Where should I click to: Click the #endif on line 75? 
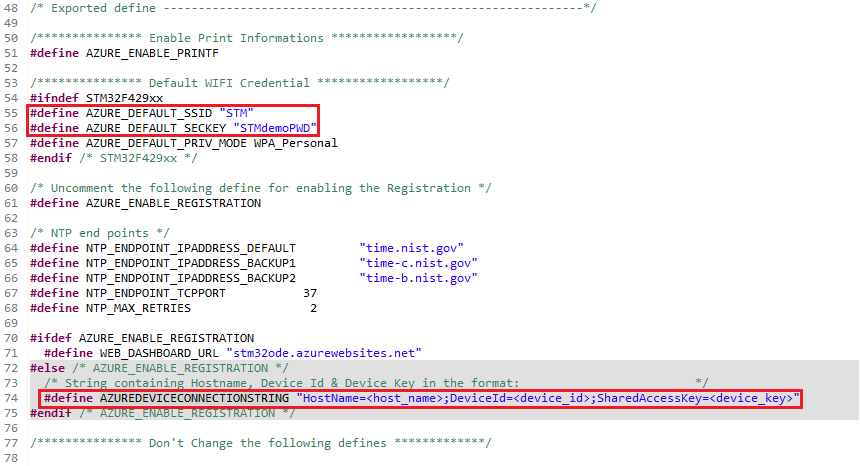[50, 413]
